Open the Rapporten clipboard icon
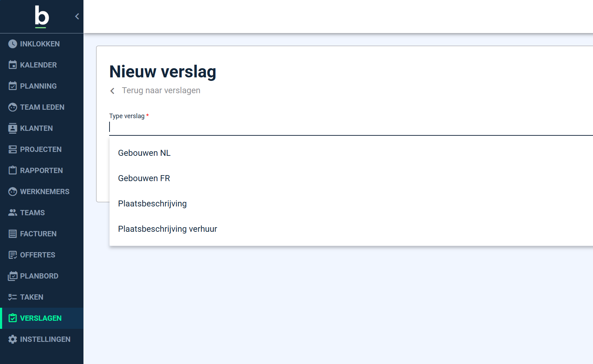The width and height of the screenshot is (593, 364). tap(13, 171)
